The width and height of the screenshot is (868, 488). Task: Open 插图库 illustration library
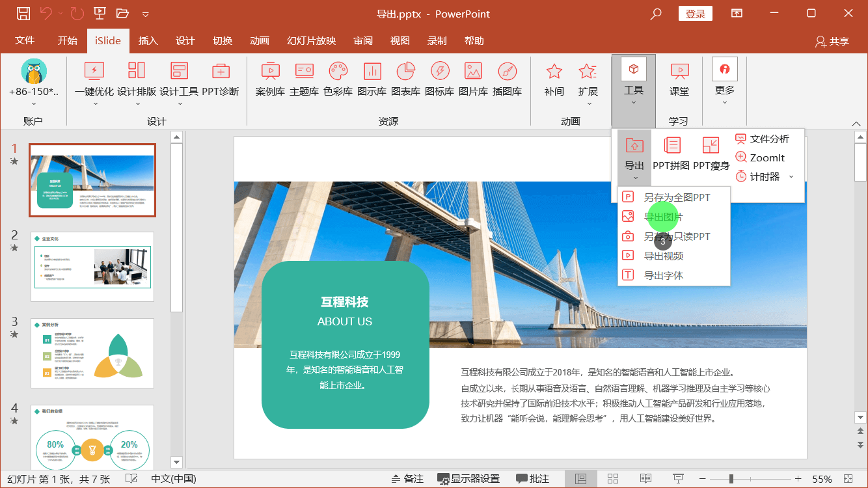coord(507,79)
